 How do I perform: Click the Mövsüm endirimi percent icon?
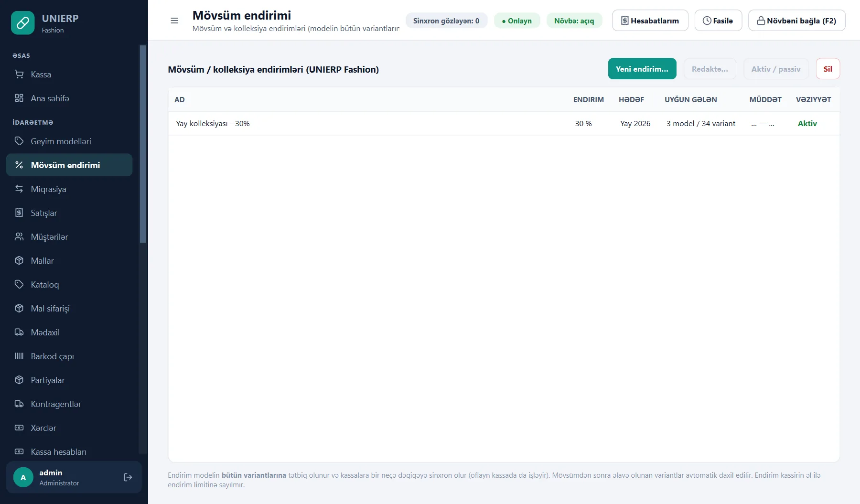pos(19,165)
